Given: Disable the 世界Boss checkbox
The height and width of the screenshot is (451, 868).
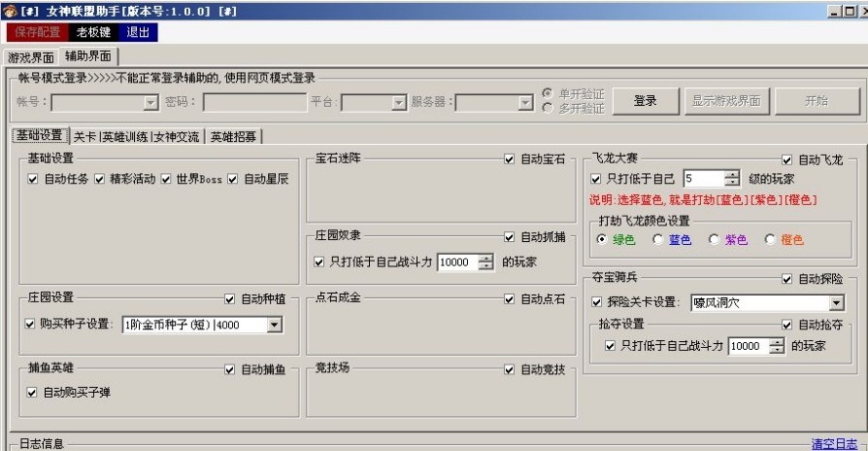Looking at the screenshot, I should (x=166, y=180).
